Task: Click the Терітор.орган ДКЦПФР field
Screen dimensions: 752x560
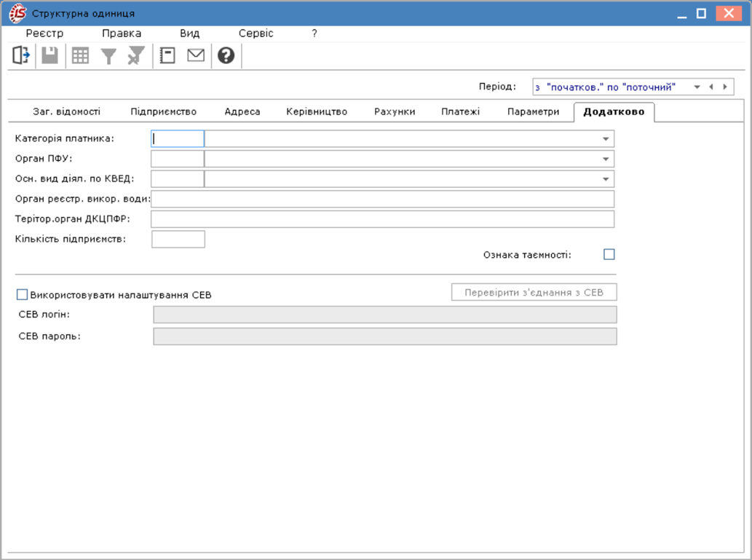Action: 382,219
